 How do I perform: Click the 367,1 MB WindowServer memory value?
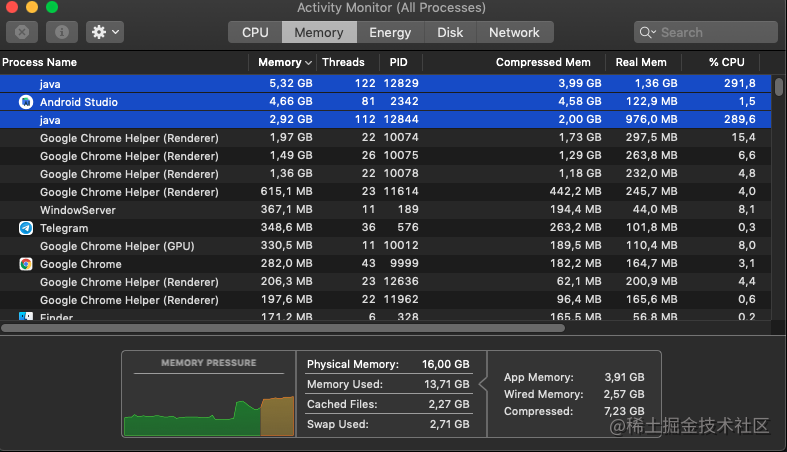click(287, 210)
